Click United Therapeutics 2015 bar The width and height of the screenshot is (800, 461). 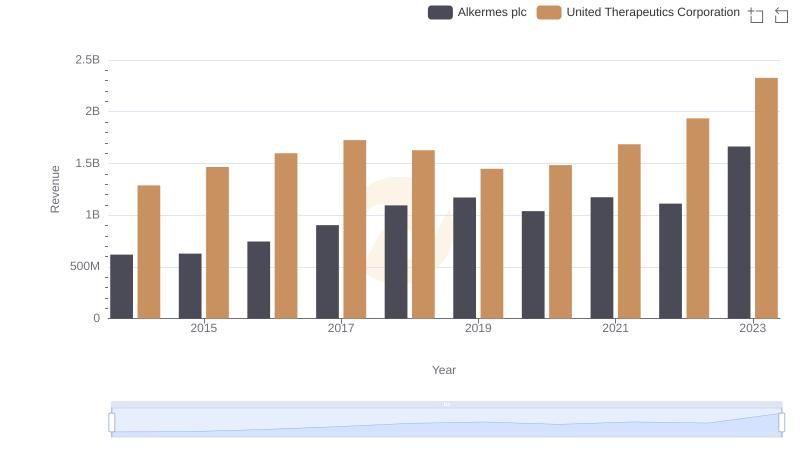tap(217, 243)
